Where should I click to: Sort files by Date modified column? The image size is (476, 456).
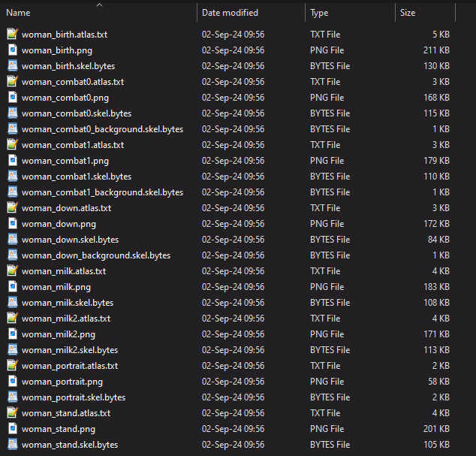pos(230,13)
